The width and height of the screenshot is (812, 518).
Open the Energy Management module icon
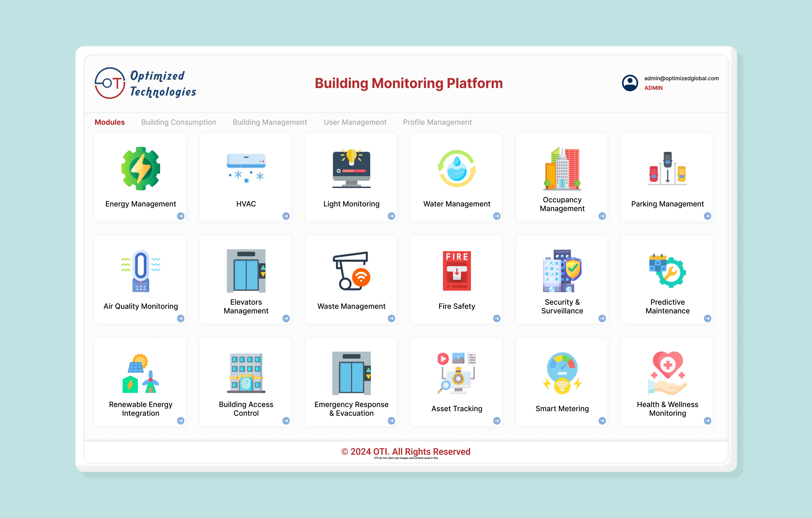140,168
